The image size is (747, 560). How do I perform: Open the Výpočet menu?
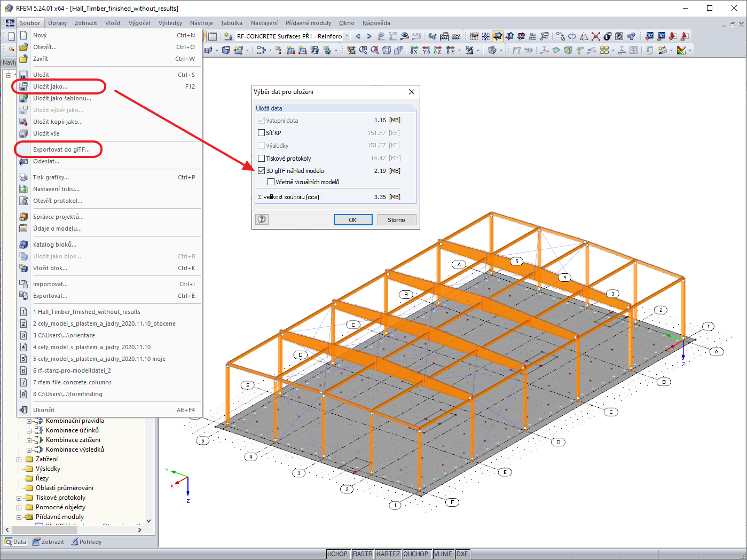[x=139, y=23]
